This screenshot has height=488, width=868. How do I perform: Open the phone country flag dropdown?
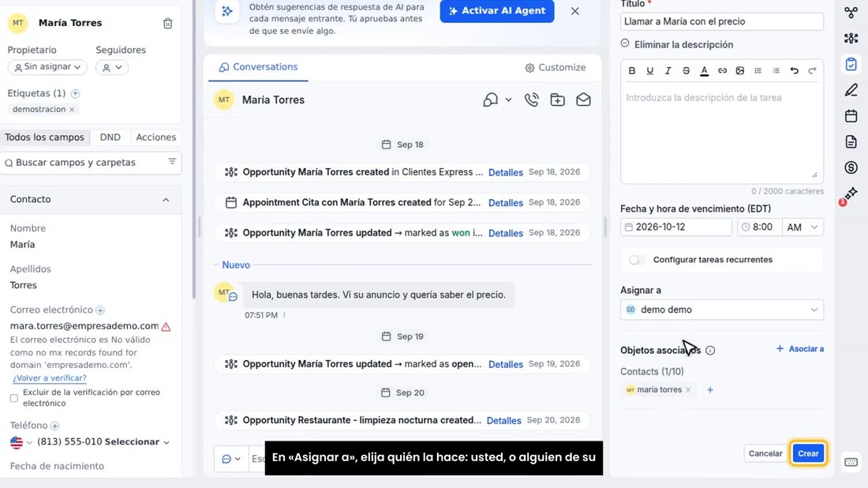pos(21,442)
